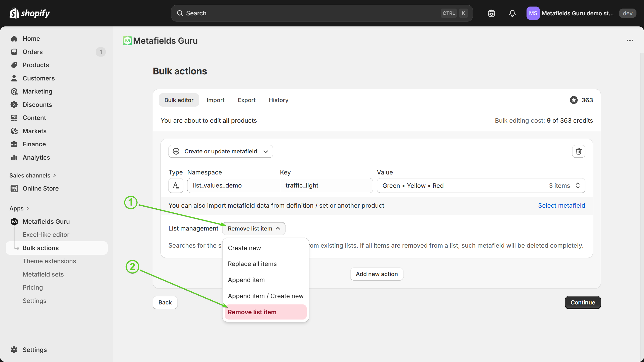The width and height of the screenshot is (644, 362).
Task: Click the Analytics icon in the sidebar
Action: [14, 157]
